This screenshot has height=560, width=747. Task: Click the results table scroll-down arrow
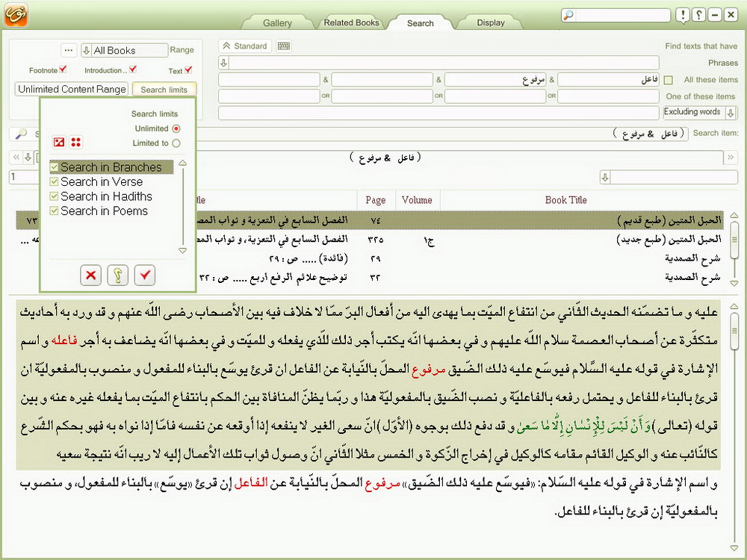[x=734, y=283]
